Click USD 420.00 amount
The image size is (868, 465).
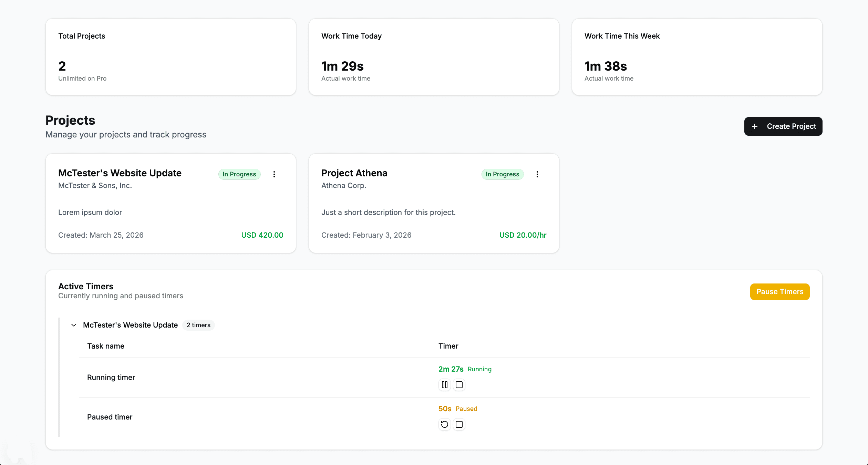click(262, 235)
